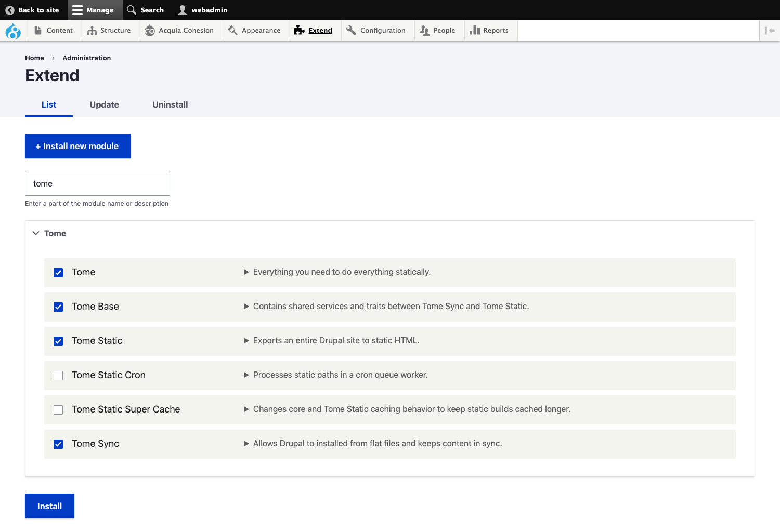Open the Reports menu text

[x=496, y=31]
